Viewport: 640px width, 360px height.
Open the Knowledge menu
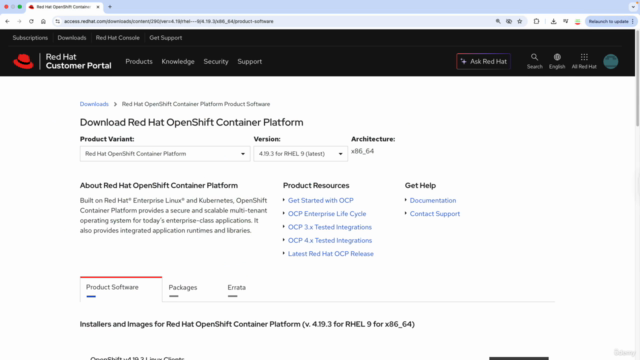pyautogui.click(x=178, y=61)
